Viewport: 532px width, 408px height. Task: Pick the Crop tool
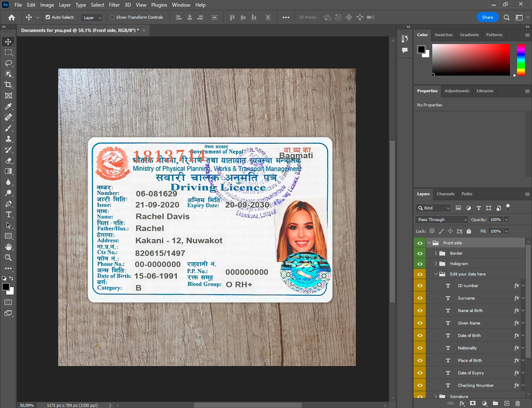[8, 85]
